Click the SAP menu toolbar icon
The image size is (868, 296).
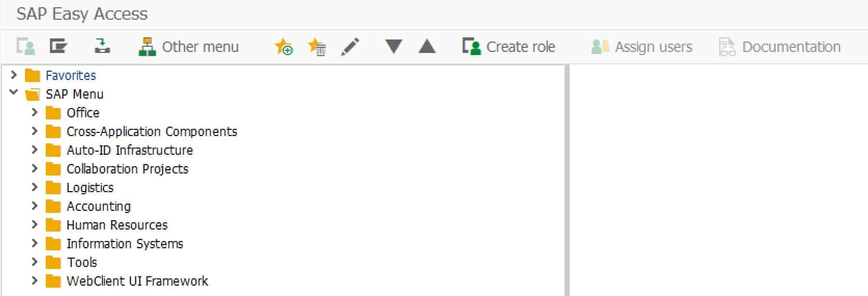pos(58,47)
